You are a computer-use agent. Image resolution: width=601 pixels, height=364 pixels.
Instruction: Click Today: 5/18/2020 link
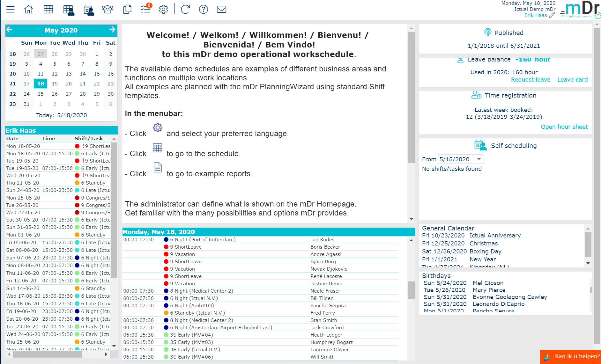pos(61,115)
